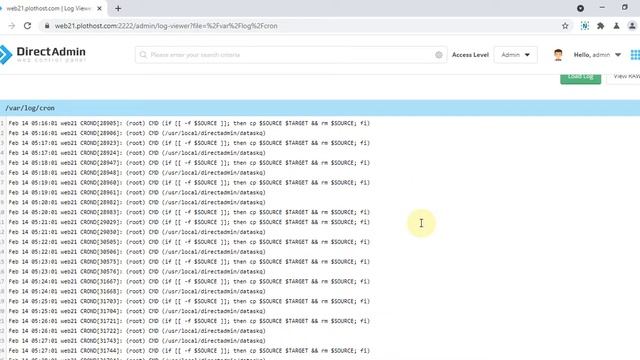Click the admin user avatar
The height and width of the screenshot is (360, 640).
[558, 55]
